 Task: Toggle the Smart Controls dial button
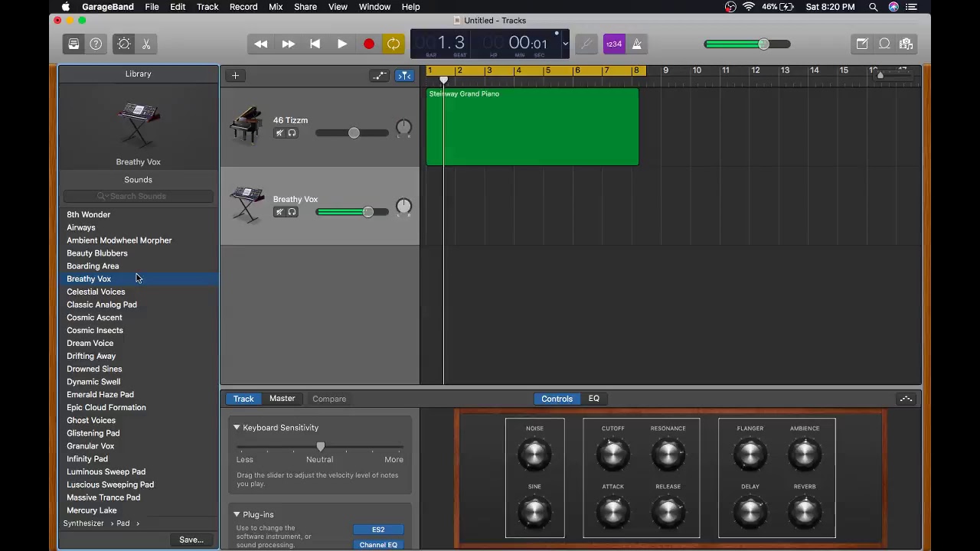124,44
